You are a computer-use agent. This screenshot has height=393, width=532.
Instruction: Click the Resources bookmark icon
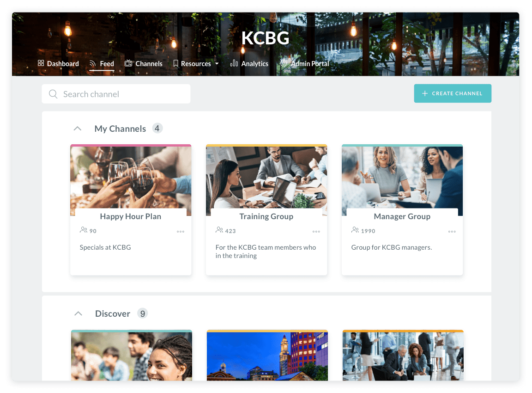[176, 63]
